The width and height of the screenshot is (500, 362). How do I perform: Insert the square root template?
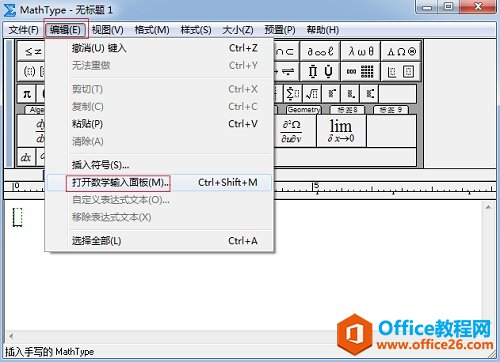[x=312, y=94]
